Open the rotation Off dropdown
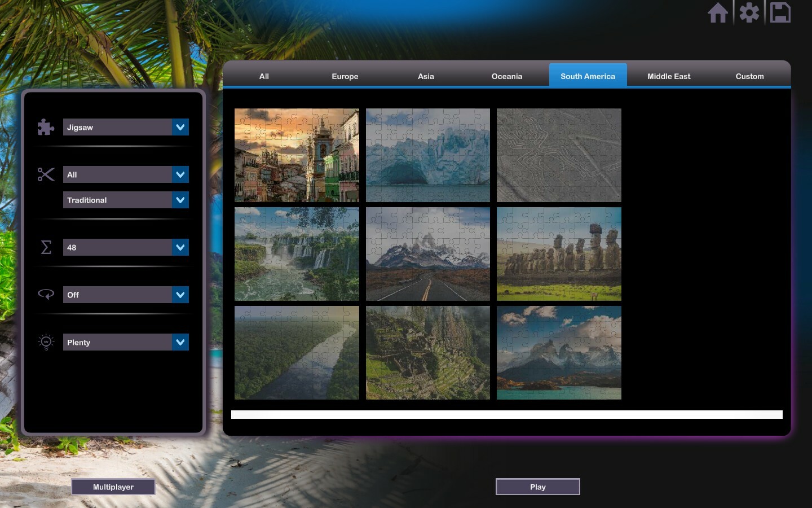The image size is (812, 508). (126, 294)
